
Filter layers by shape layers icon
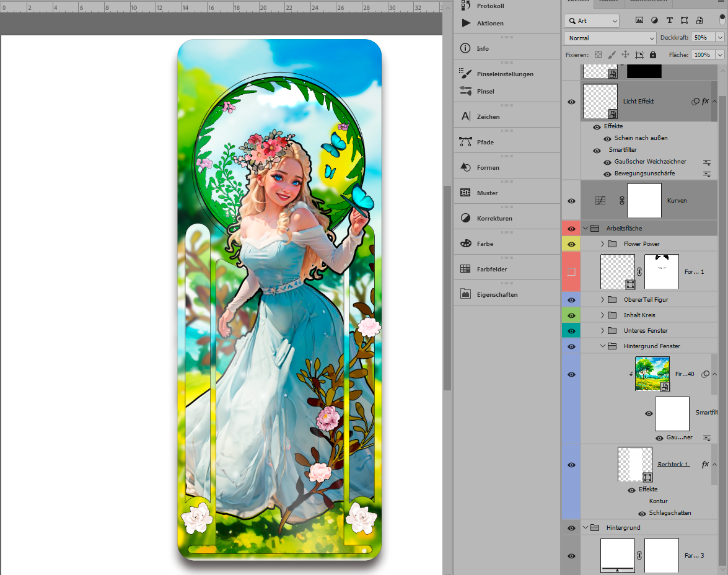(685, 20)
